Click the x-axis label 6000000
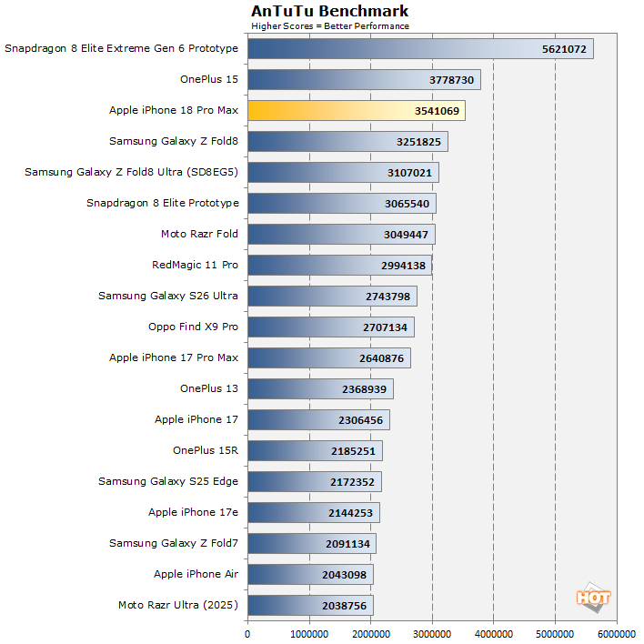 click(617, 635)
